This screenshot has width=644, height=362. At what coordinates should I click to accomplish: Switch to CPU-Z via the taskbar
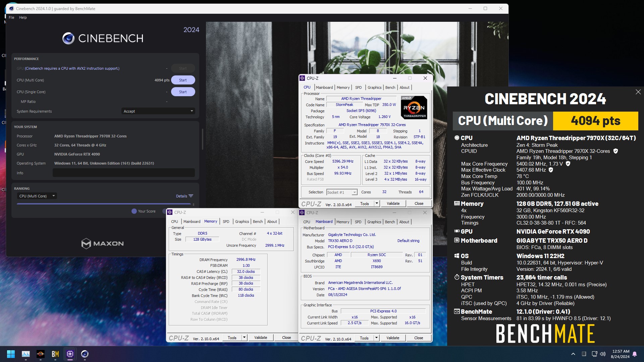(x=70, y=354)
